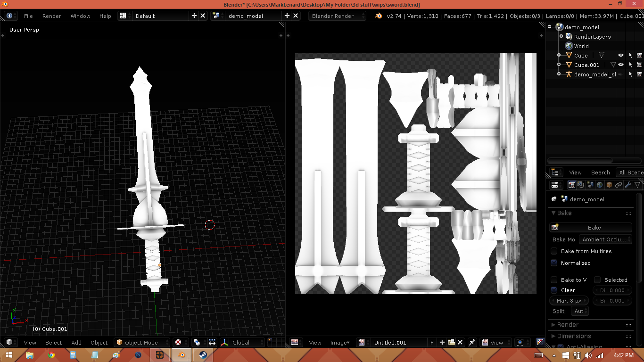The width and height of the screenshot is (644, 362).
Task: Unlink image Untitled.001 with X icon
Action: tap(460, 343)
